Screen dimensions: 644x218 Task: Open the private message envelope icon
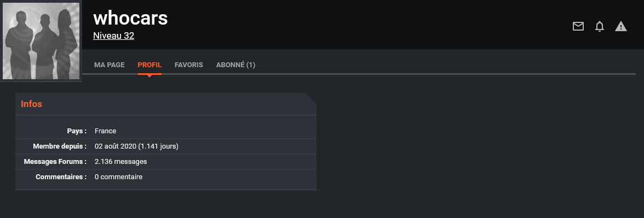click(578, 26)
